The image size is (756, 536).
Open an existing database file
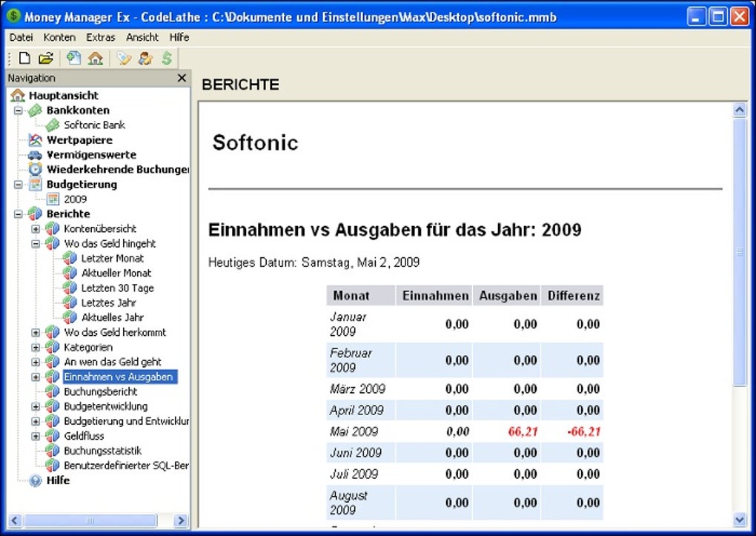(x=46, y=59)
